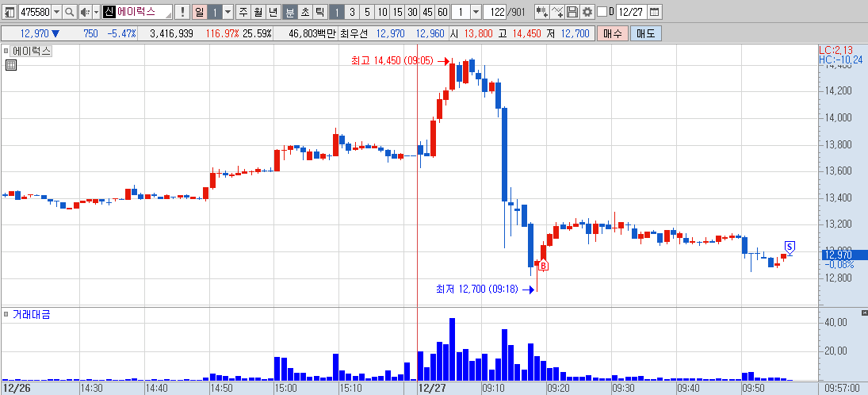
Task: Toggle 거래대금 indicator square marker
Action: click(6, 314)
